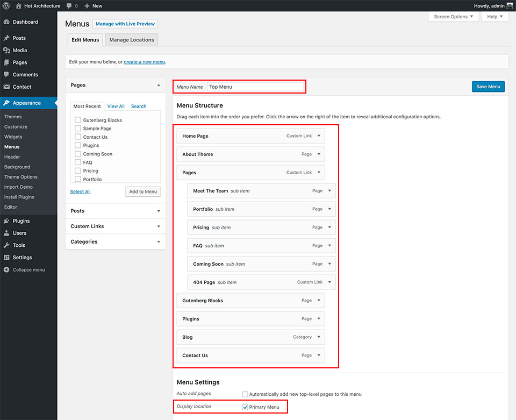Expand the Categories panel
This screenshot has height=420, width=516.
click(x=159, y=242)
